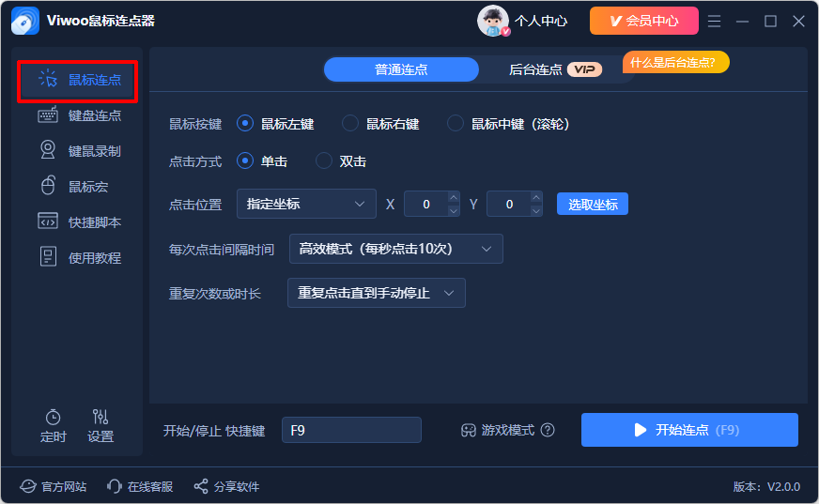Minimize the Viwoo window
Viewport: 819px width, 504px height.
click(742, 21)
